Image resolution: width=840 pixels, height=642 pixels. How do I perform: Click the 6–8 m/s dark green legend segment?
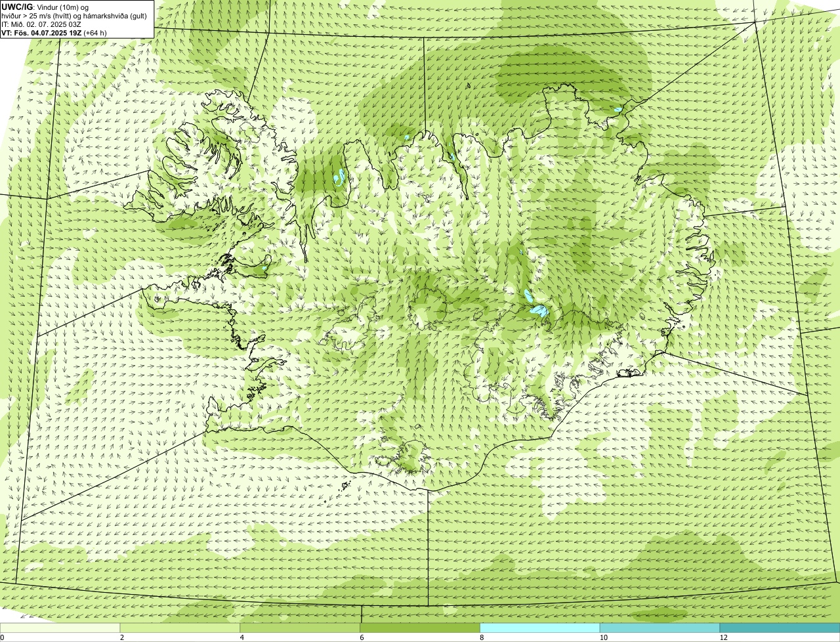point(420,628)
